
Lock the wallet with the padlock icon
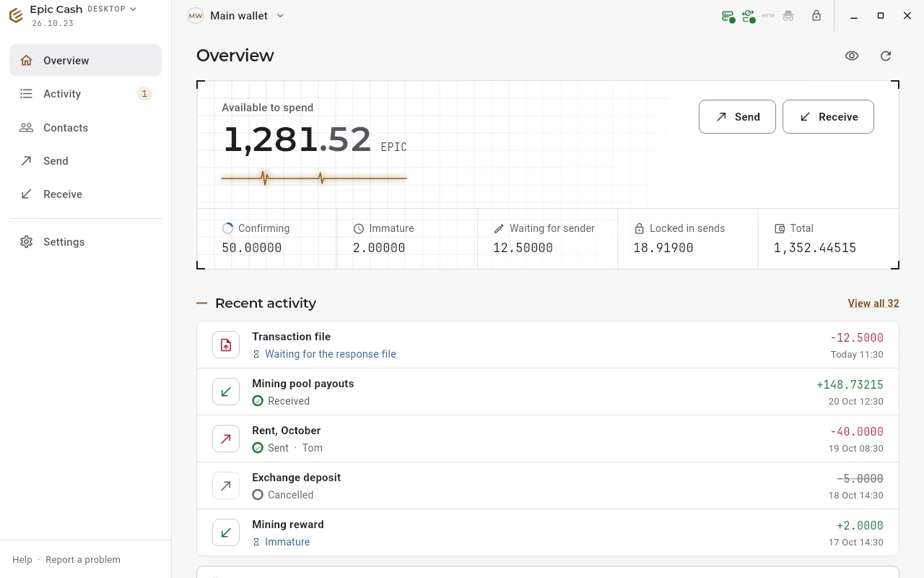click(x=816, y=15)
